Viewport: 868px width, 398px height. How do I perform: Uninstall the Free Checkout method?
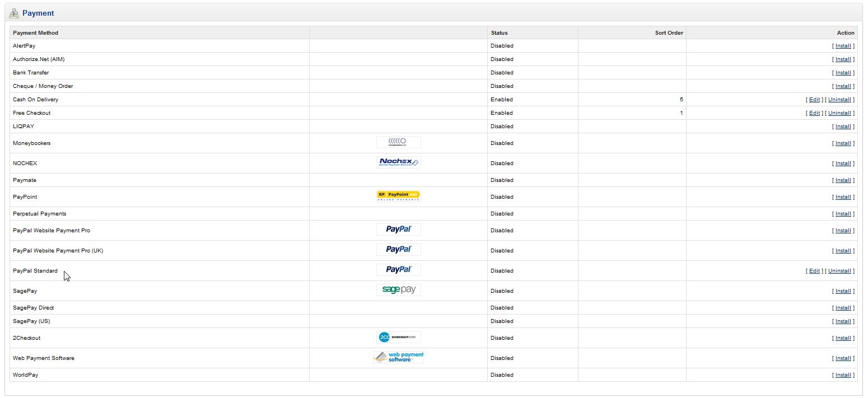(839, 113)
